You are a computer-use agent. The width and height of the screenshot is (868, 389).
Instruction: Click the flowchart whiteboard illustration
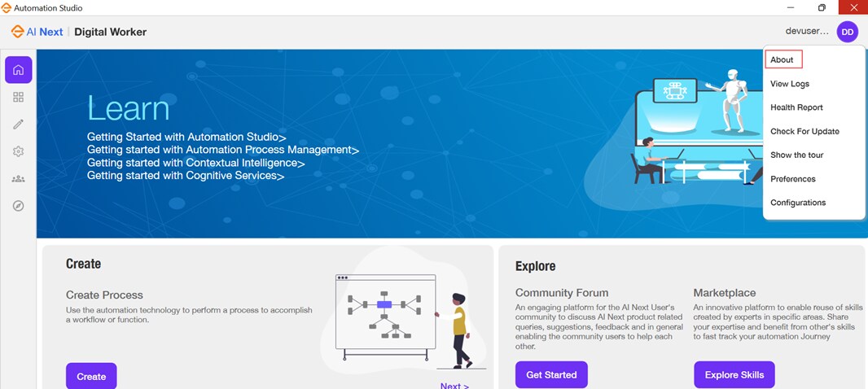[386, 317]
